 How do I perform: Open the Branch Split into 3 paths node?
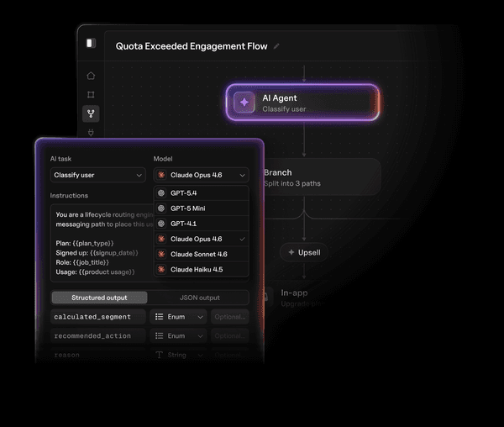coord(322,177)
